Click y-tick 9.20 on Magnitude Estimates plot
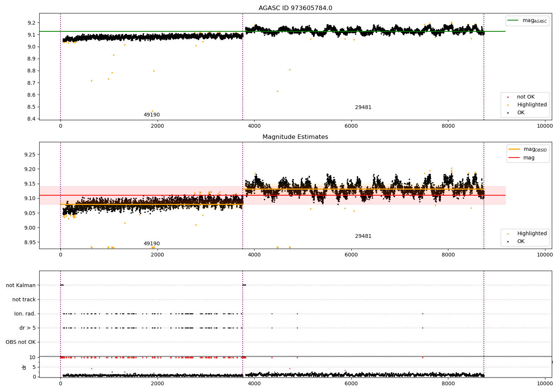560x392 pixels. [x=30, y=169]
